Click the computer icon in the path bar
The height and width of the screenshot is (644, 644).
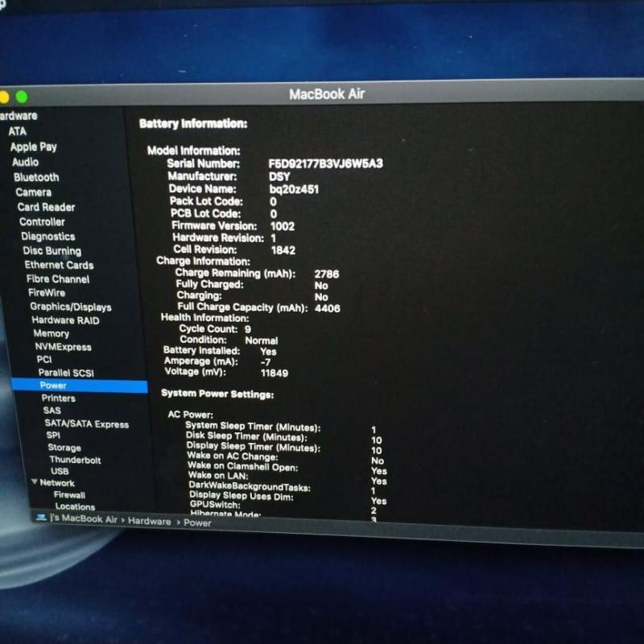click(41, 518)
